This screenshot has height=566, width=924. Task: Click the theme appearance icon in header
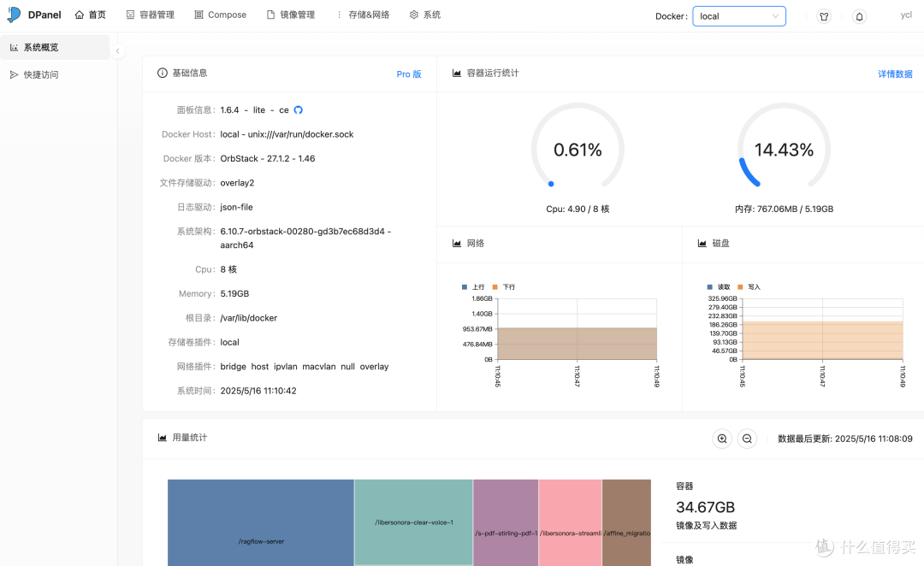pyautogui.click(x=823, y=15)
